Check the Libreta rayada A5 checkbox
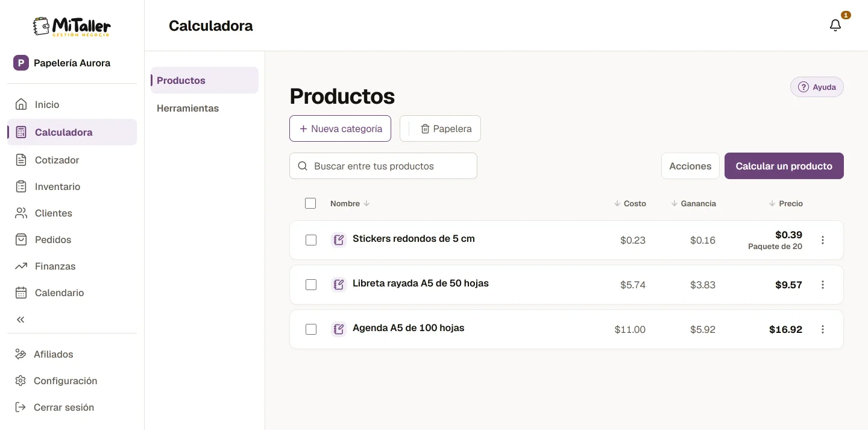The image size is (868, 430). point(311,285)
